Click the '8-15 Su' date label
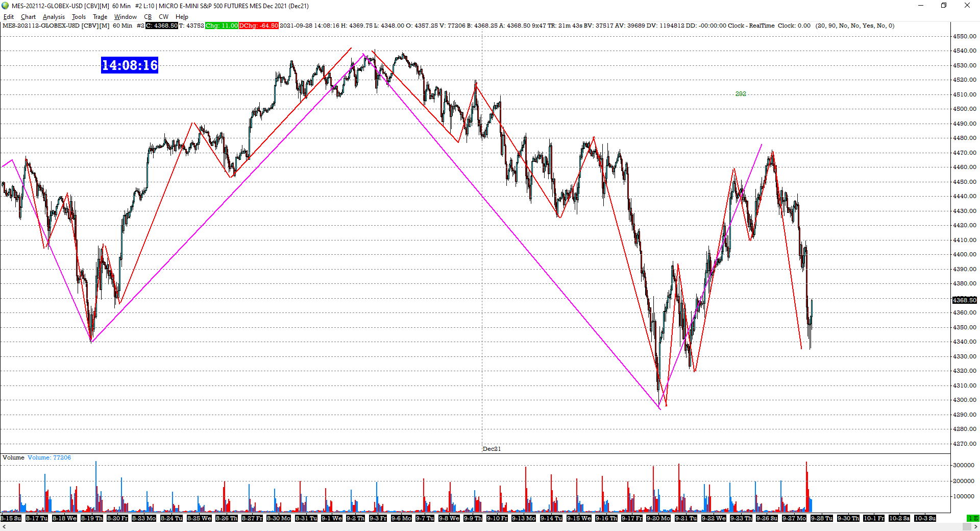 11,518
